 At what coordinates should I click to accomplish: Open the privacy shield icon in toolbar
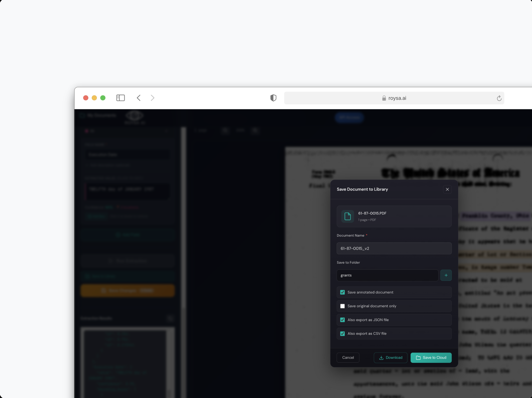(x=273, y=98)
